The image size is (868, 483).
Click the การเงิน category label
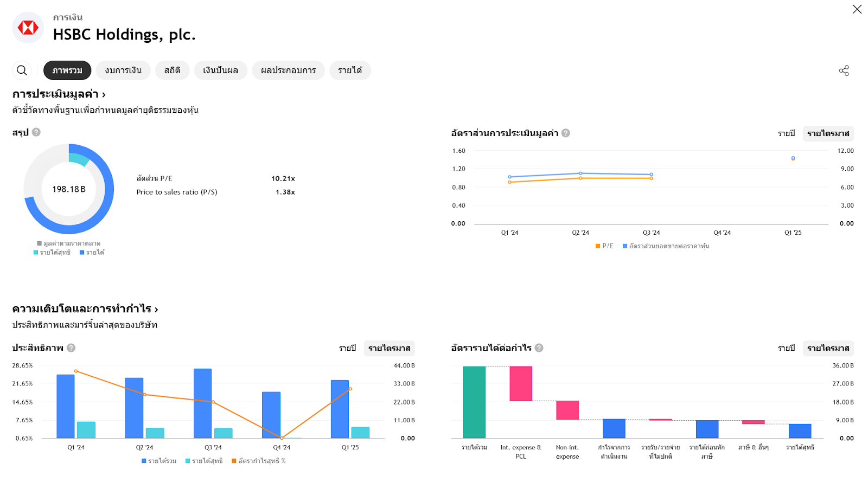[68, 17]
